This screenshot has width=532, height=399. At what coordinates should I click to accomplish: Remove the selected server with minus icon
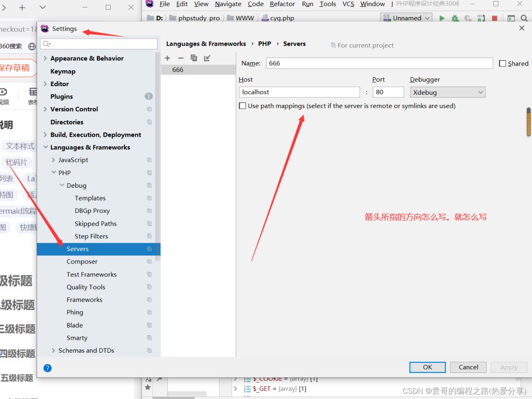point(180,58)
